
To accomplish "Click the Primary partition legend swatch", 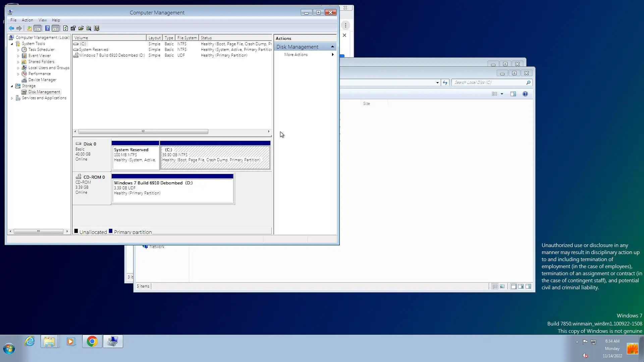I will click(111, 231).
